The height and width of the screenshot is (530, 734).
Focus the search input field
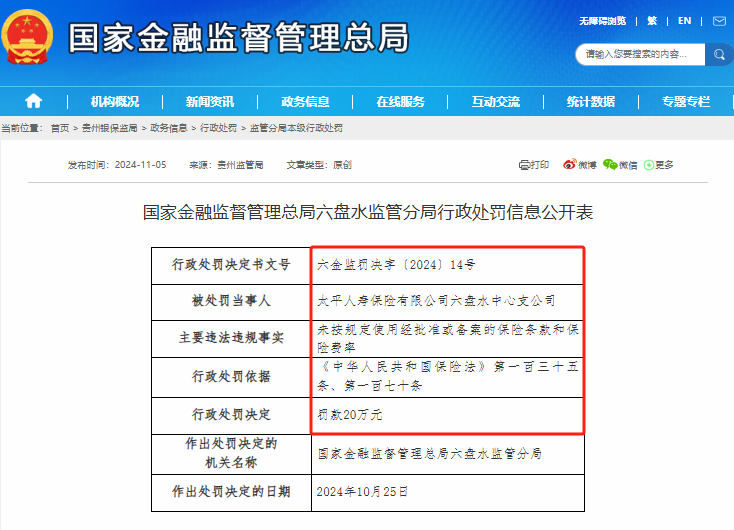pos(640,55)
